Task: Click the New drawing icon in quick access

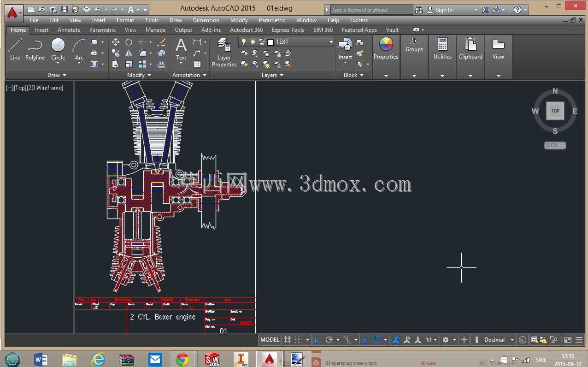Action: (31, 9)
